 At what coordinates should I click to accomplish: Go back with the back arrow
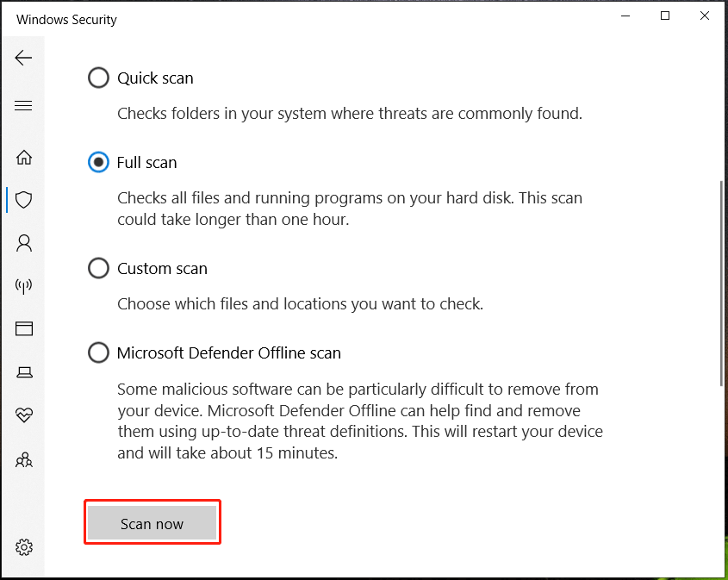click(23, 58)
